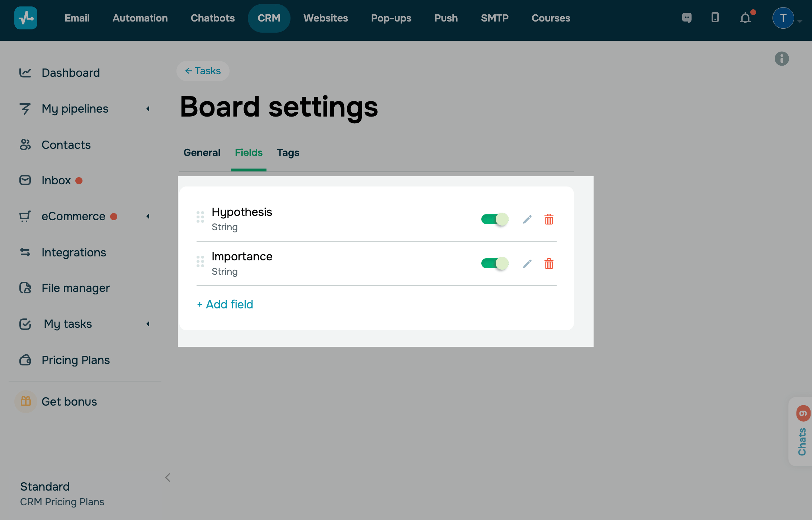Disable the Hypothesis field toggle
Screen dimensions: 812x520
495,219
